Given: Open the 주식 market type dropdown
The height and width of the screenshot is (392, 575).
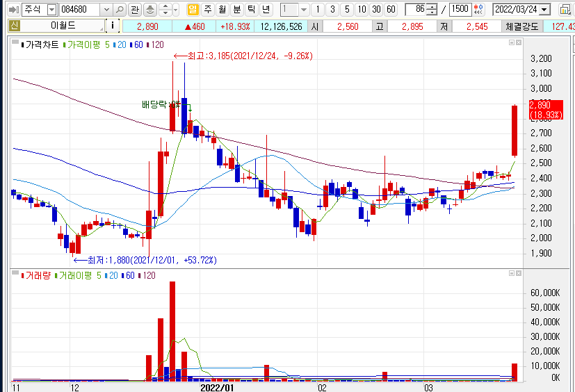Looking at the screenshot, I should pyautogui.click(x=52, y=10).
